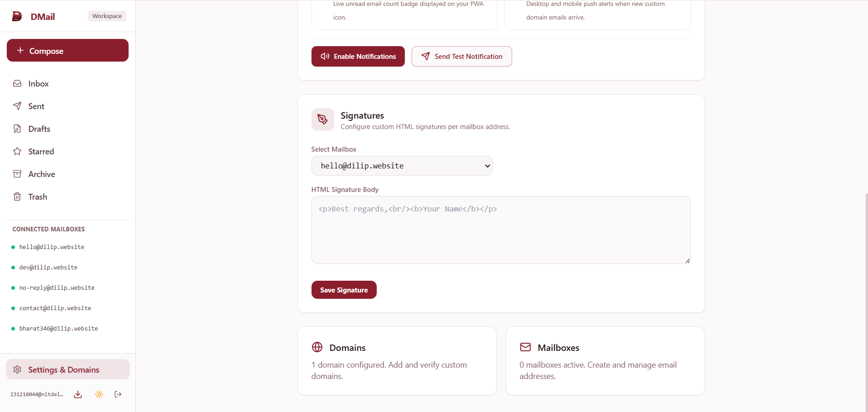Click Enable Notifications
Screen dimensions: 868x412
tap(358, 57)
